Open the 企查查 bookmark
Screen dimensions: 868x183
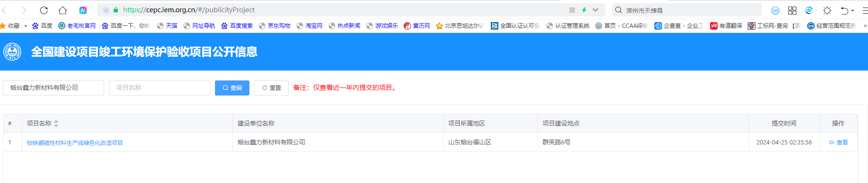(x=678, y=26)
